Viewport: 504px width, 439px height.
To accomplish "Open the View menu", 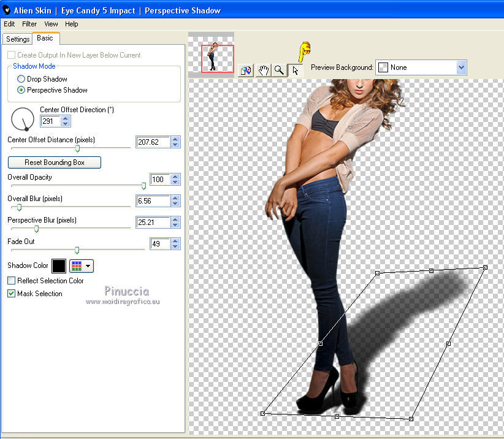I will pos(51,24).
